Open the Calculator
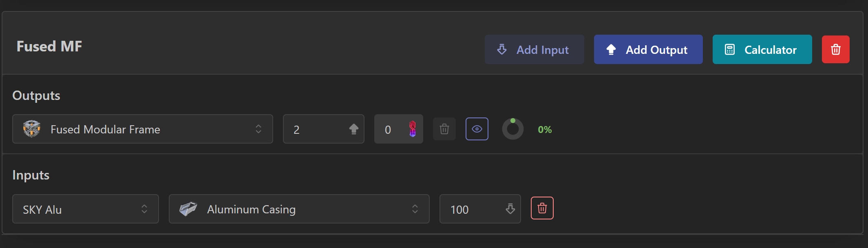 762,49
